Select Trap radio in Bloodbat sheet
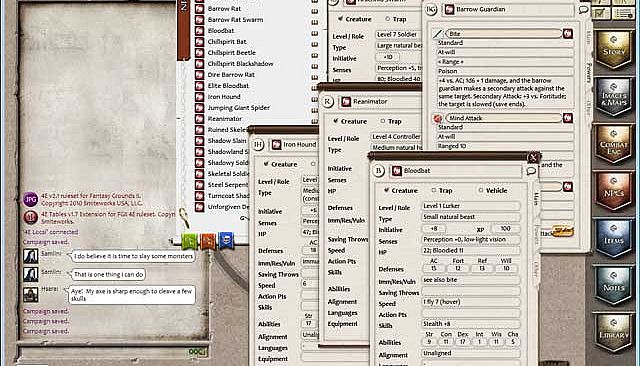The height and width of the screenshot is (366, 640). (433, 190)
